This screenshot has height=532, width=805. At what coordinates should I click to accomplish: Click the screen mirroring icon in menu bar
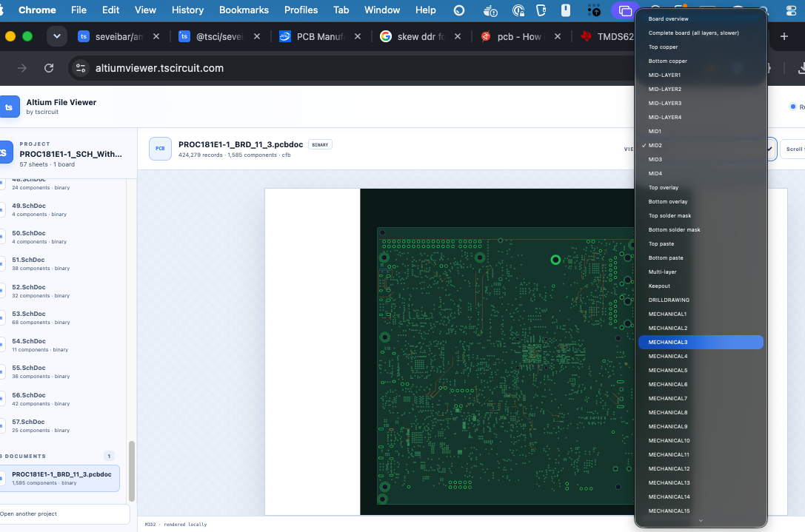point(625,10)
